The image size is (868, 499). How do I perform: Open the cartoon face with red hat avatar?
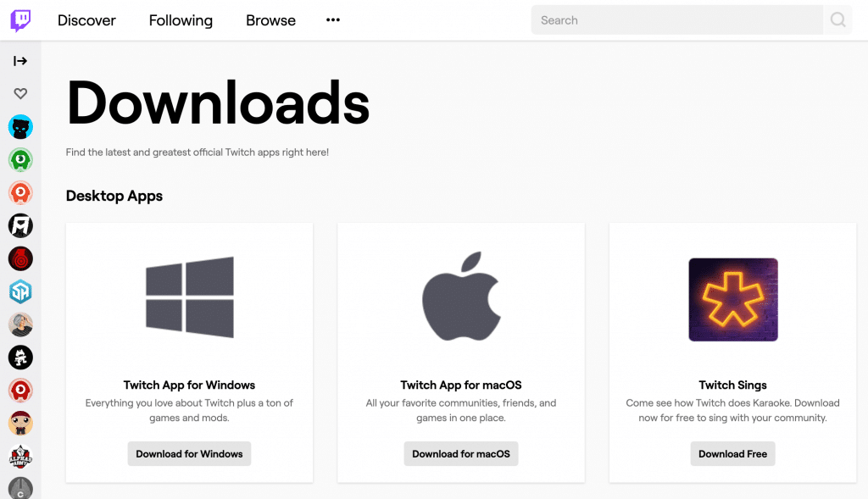[20, 424]
